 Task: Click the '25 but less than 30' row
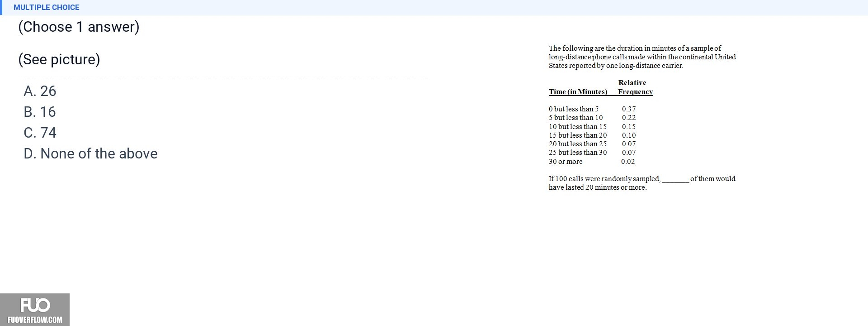(592, 153)
